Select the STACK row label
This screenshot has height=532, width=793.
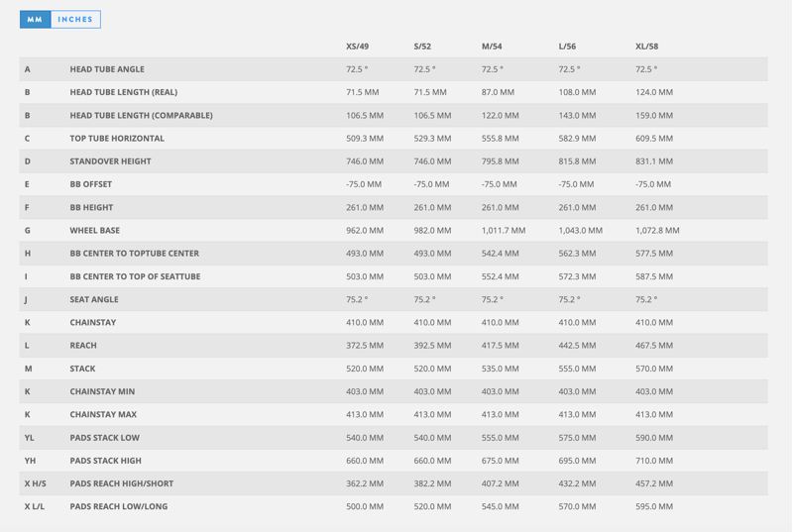tap(82, 369)
